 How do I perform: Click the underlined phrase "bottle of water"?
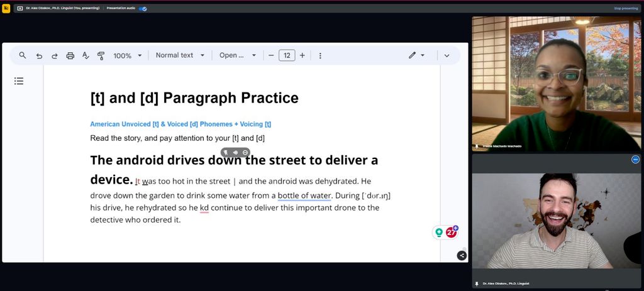click(304, 195)
